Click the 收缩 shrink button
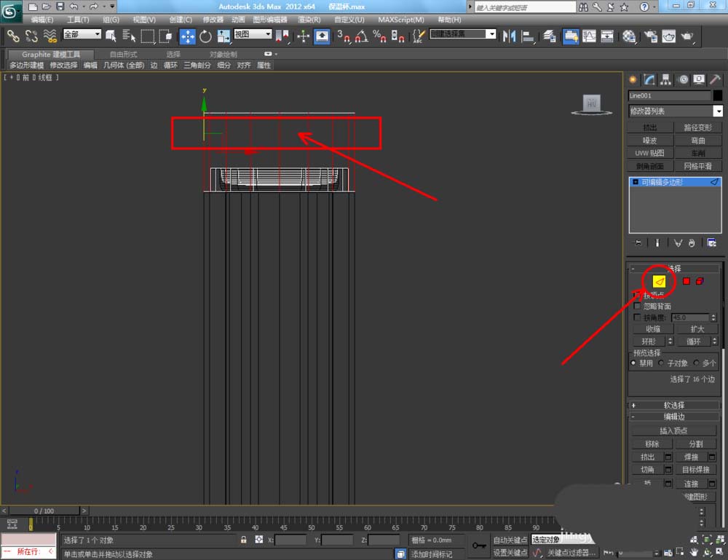The height and width of the screenshot is (560, 728). [653, 328]
